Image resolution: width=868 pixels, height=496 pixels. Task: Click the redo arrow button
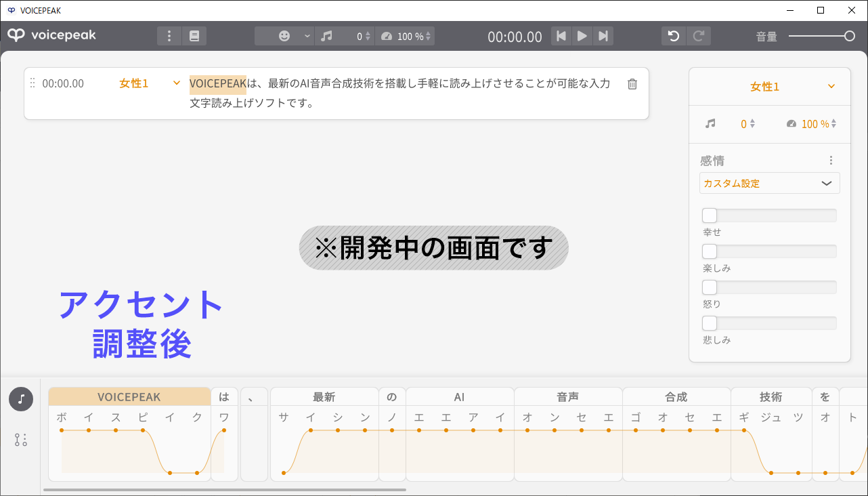pos(699,36)
